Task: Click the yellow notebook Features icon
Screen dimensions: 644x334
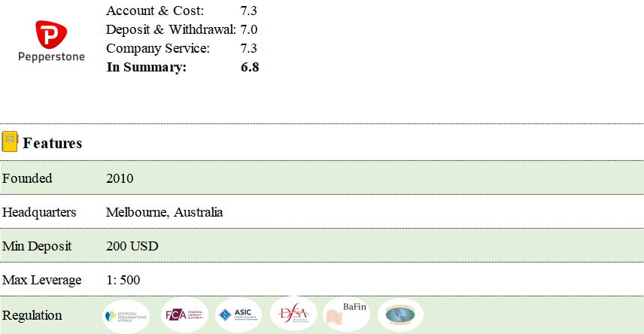Action: 10,141
